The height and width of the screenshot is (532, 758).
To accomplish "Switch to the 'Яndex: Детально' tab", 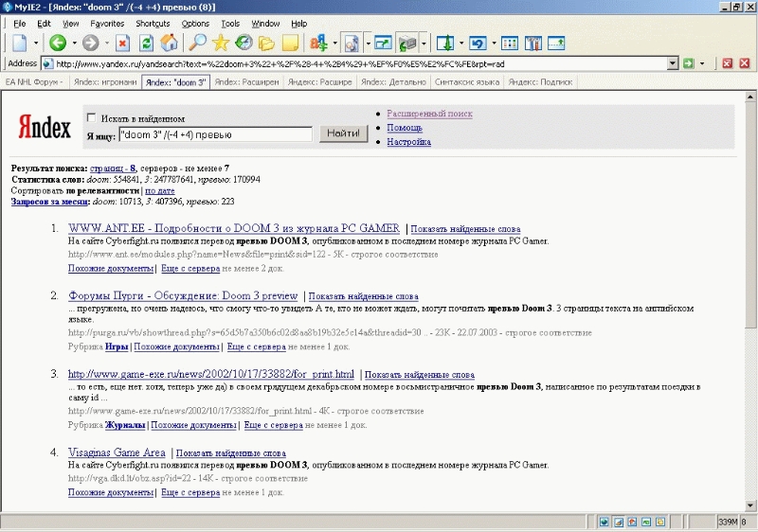I will coord(393,82).
